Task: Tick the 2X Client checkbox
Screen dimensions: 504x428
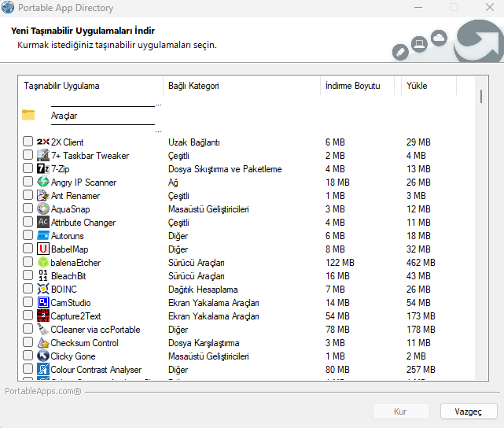Action: pyautogui.click(x=28, y=141)
